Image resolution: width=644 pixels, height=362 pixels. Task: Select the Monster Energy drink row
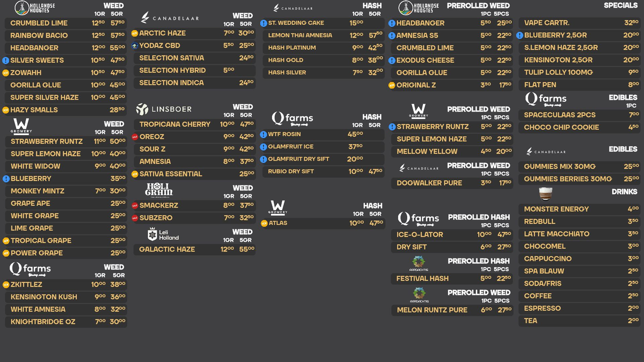(x=580, y=209)
